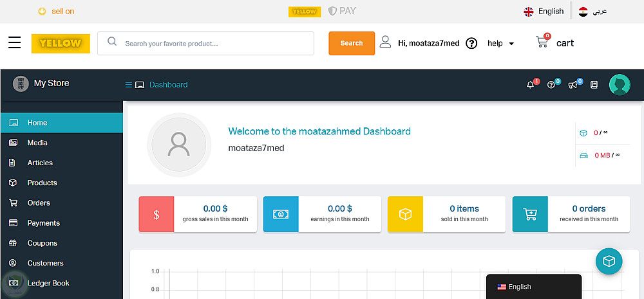This screenshot has height=299, width=644.
Task: Open Coupons in sidebar
Action: click(62, 243)
